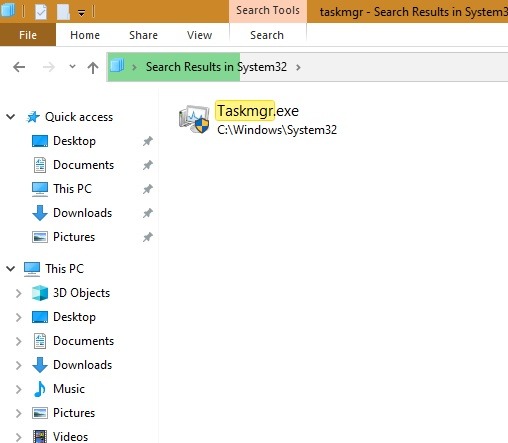Open Downloads under Quick access
Viewport: 508px width, 443px height.
[82, 213]
